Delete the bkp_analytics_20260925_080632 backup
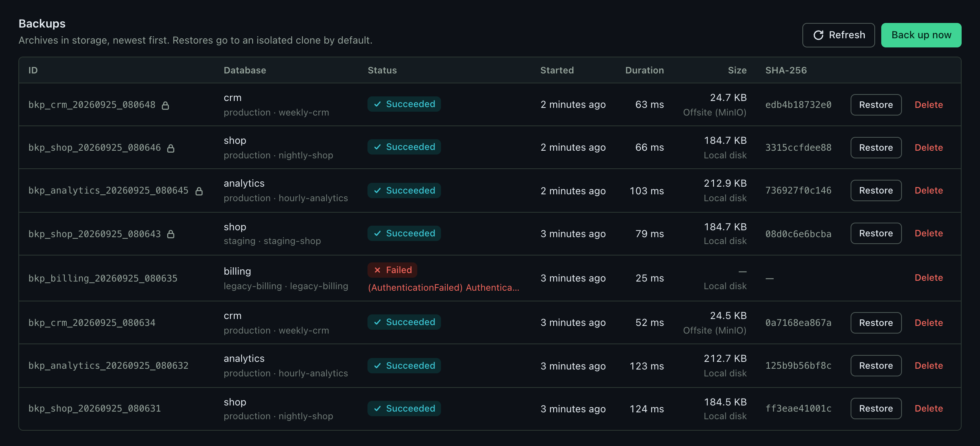Viewport: 980px width, 446px height. coord(929,366)
